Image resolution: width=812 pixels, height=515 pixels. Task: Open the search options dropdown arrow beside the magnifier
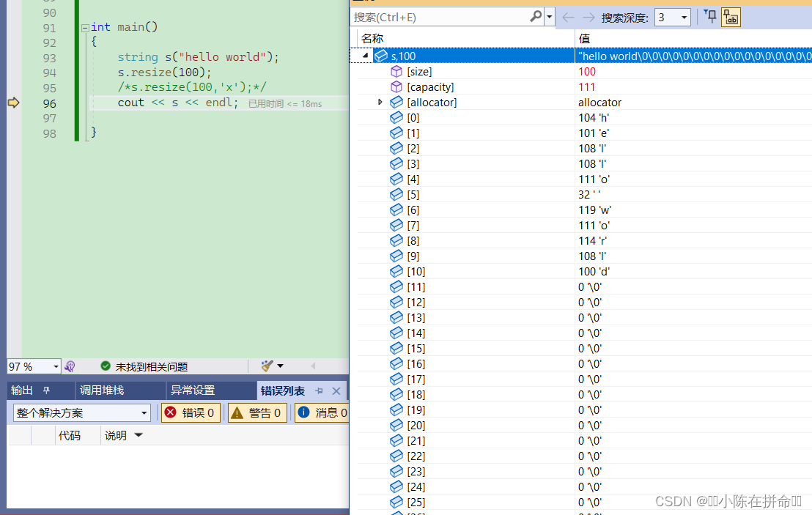(550, 17)
